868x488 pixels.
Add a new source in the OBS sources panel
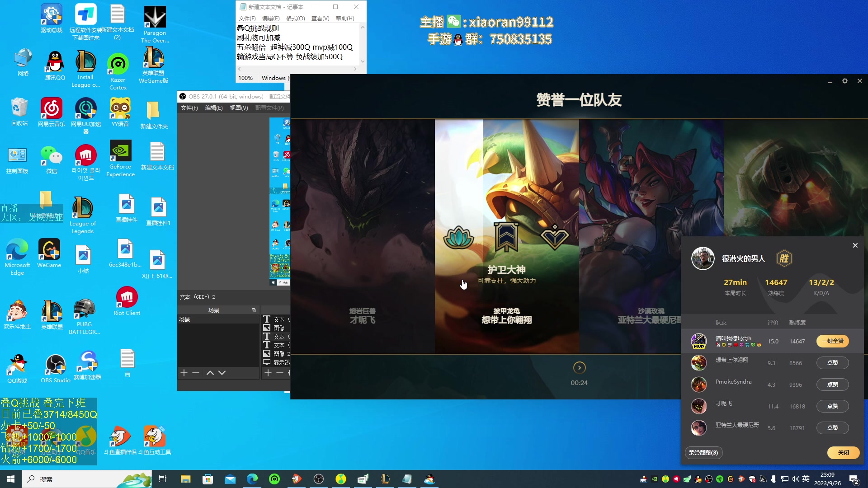(268, 373)
